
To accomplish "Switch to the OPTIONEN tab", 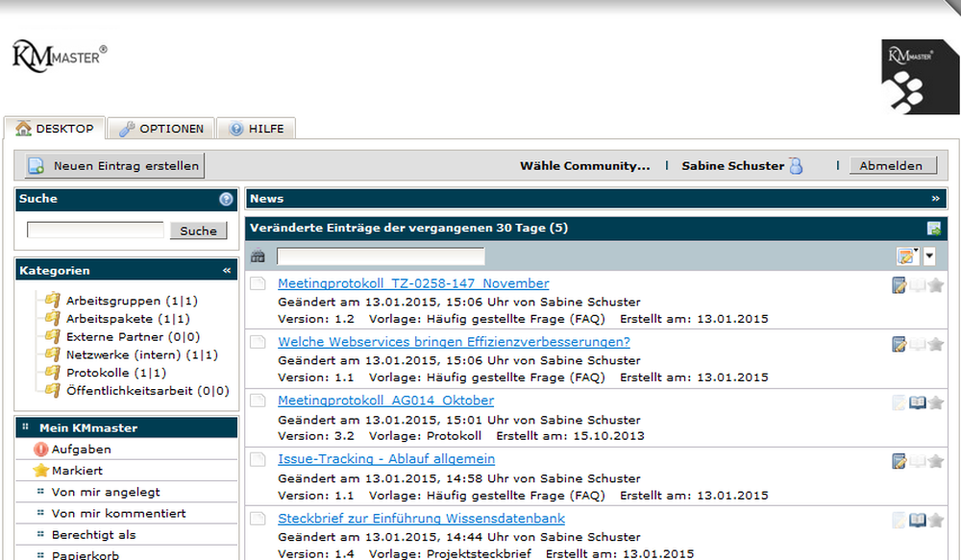I will pyautogui.click(x=160, y=128).
